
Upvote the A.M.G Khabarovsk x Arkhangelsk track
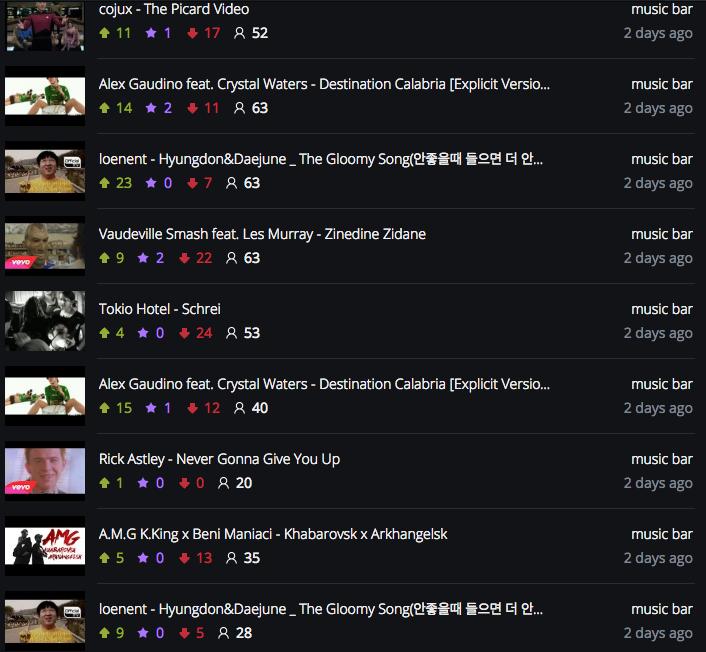[105, 558]
